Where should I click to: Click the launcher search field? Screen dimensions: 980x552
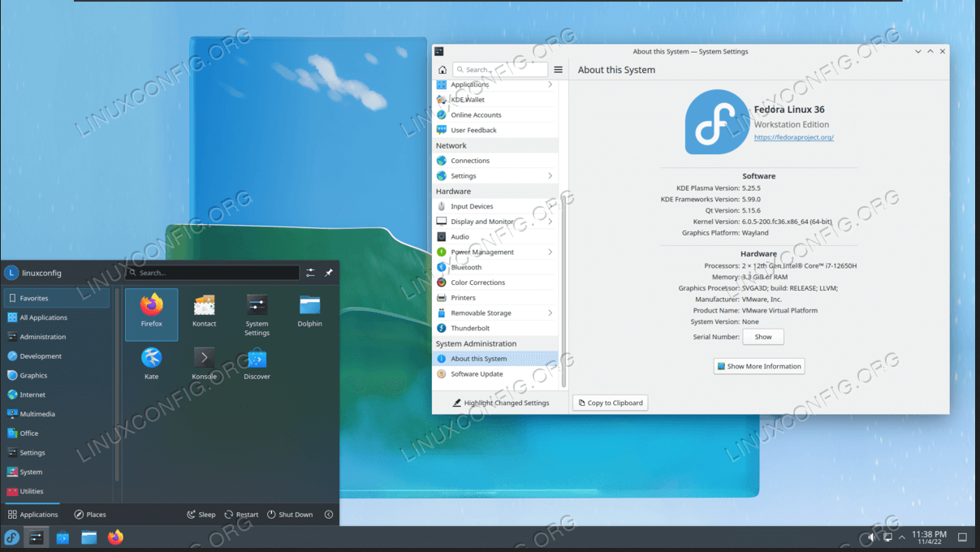pyautogui.click(x=212, y=273)
